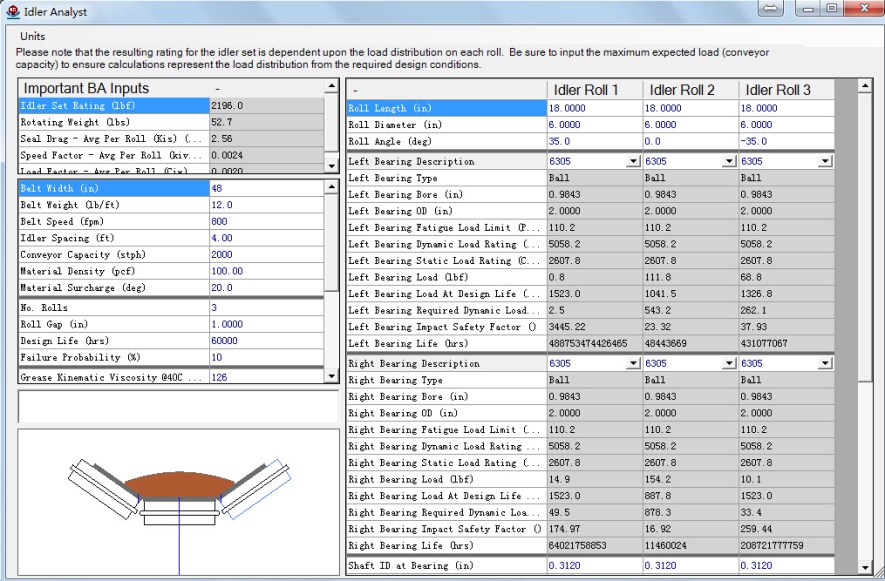The image size is (885, 581).
Task: Select the Belt Width (in) row label
Action: pos(114,189)
